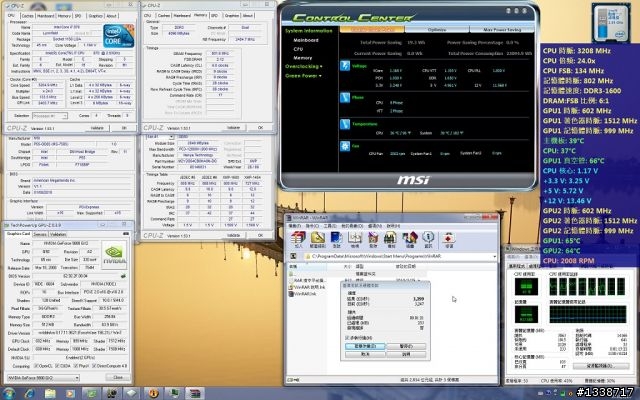Click the Close button in GPU-Z
The image size is (640, 400).
tap(118, 378)
